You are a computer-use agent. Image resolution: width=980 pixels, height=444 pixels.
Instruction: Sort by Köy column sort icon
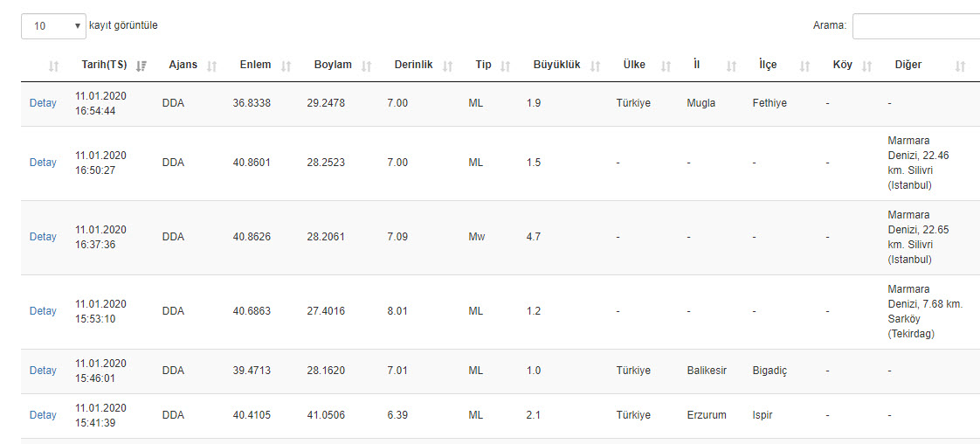[867, 66]
